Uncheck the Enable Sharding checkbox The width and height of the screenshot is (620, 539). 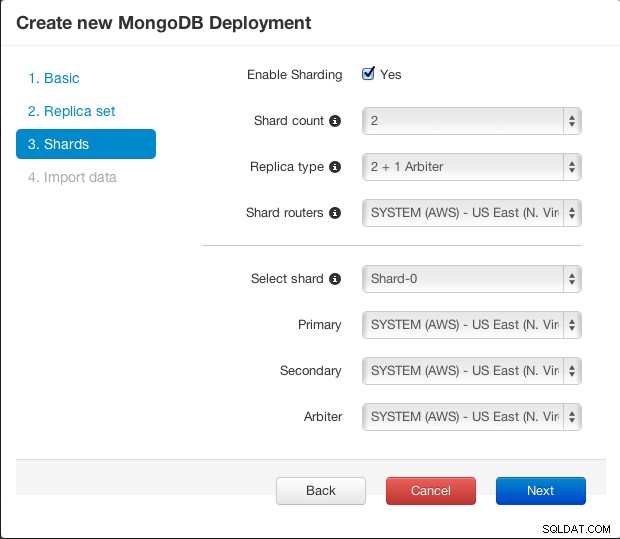tap(368, 74)
